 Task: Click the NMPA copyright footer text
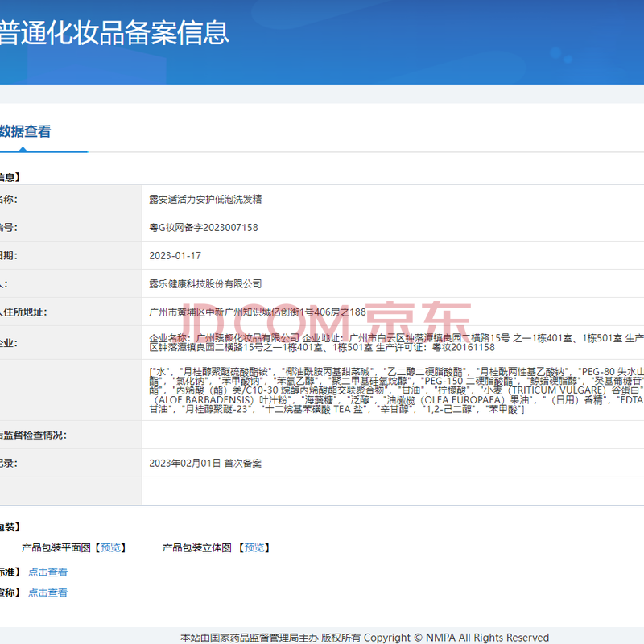pyautogui.click(x=365, y=638)
